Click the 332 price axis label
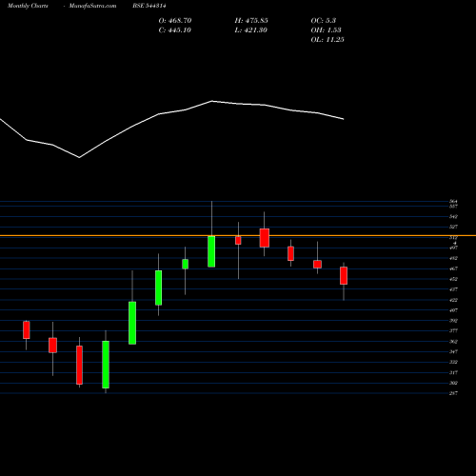 coord(453,362)
